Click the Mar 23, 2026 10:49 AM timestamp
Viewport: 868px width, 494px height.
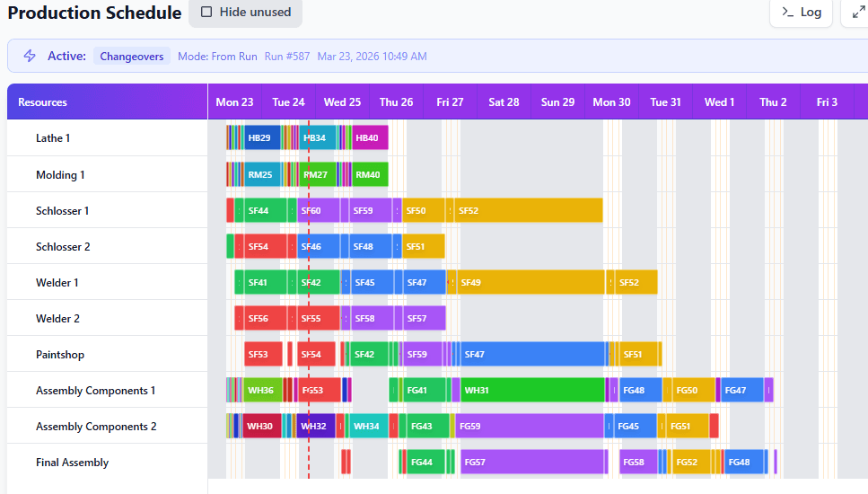click(x=372, y=57)
